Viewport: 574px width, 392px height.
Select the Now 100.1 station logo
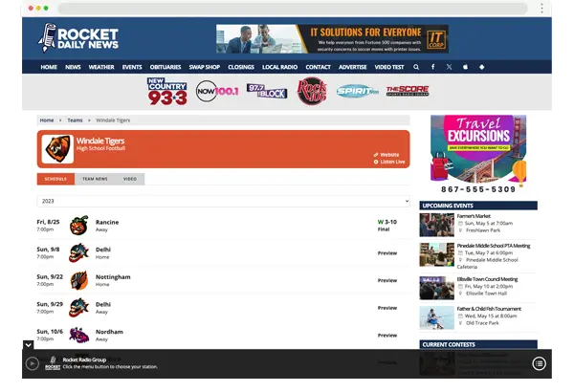pyautogui.click(x=215, y=91)
